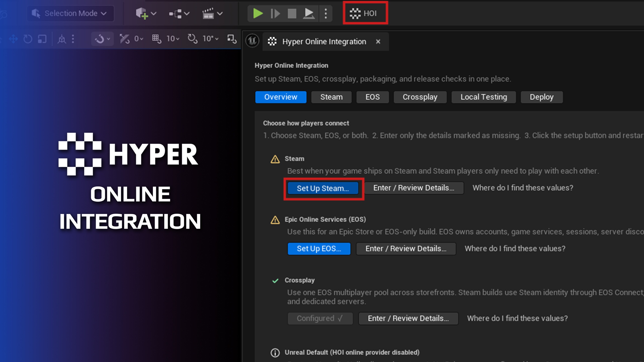Open Crossplay 'Where do I find these values?'
This screenshot has height=362, width=644.
click(x=517, y=318)
